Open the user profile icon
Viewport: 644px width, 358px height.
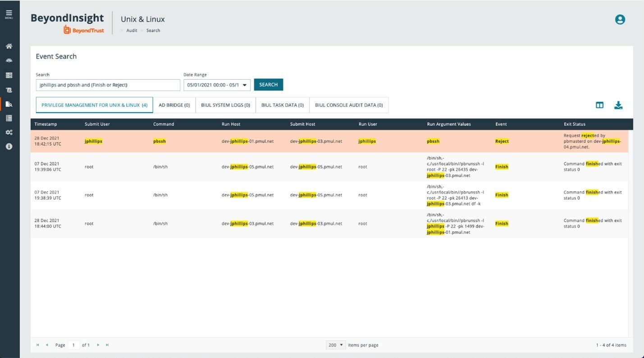620,19
